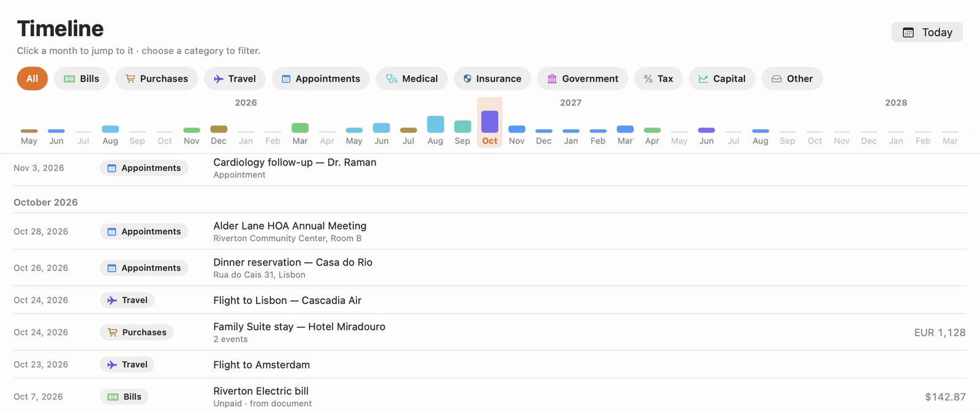980x412 pixels.
Task: Filter timeline by Travel
Action: tap(235, 78)
